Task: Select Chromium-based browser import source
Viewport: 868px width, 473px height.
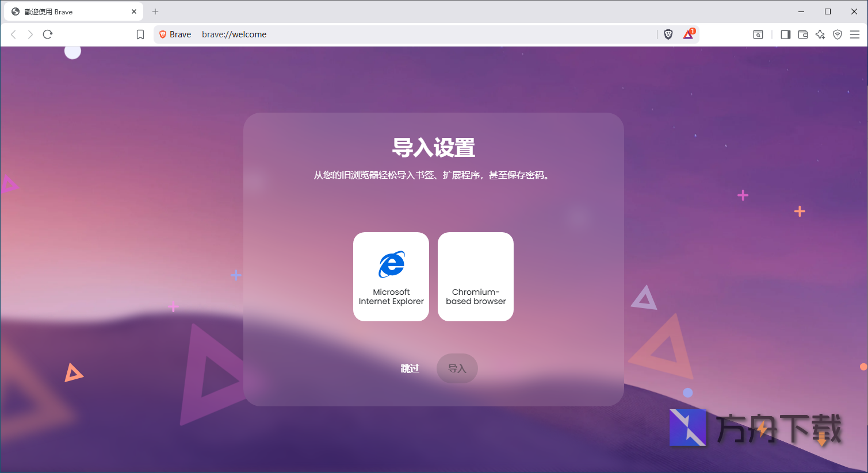Action: tap(475, 276)
